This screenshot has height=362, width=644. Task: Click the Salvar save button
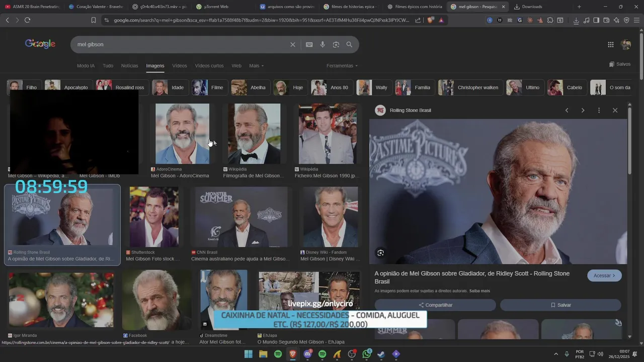tap(560, 305)
